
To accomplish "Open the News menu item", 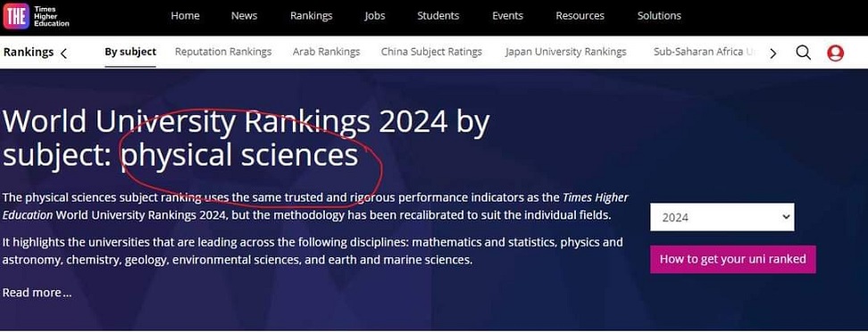I will [244, 15].
